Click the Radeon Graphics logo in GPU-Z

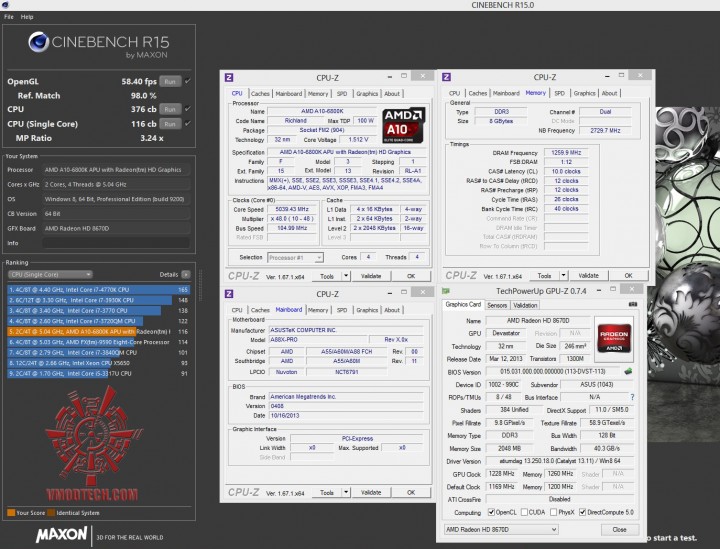(x=614, y=338)
